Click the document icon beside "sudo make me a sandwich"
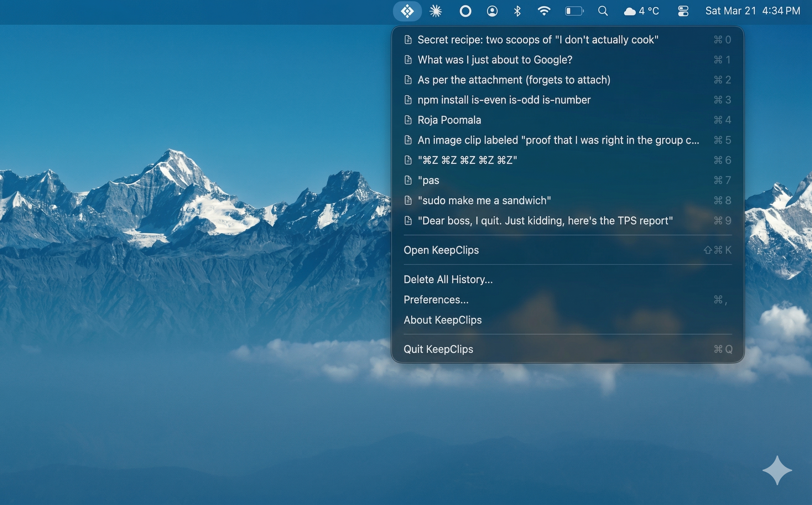812x505 pixels. click(x=408, y=201)
